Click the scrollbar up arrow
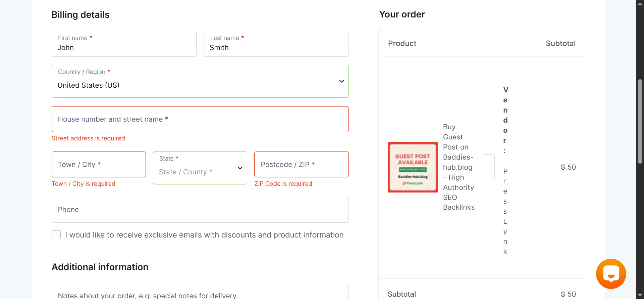 [x=640, y=4]
